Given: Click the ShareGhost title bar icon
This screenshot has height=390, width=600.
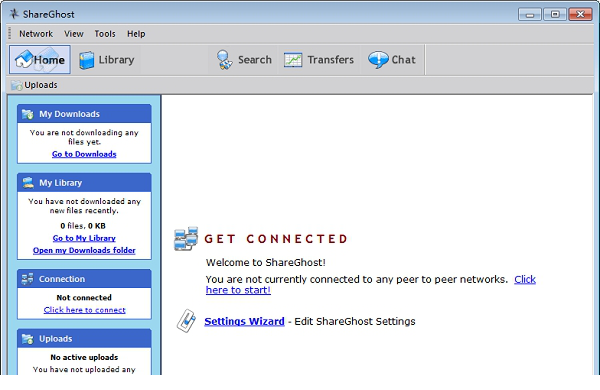Looking at the screenshot, I should pos(14,14).
